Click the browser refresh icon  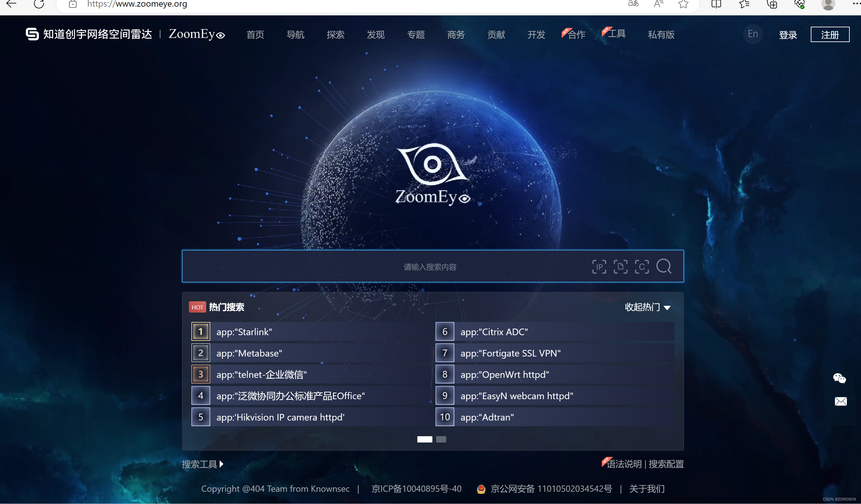(39, 4)
